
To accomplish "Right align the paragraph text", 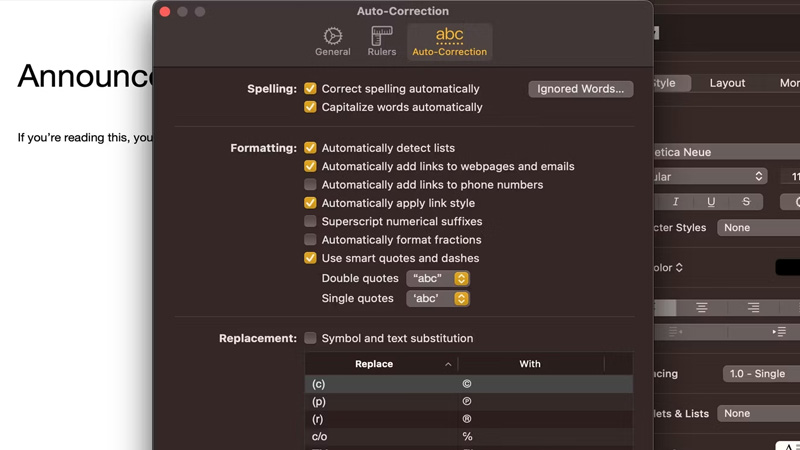I will 753,308.
